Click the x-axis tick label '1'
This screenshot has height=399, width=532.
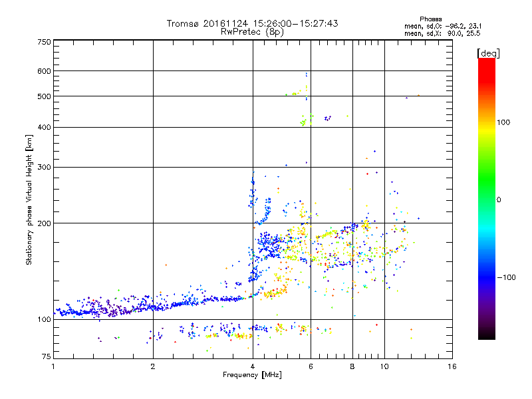coord(53,366)
